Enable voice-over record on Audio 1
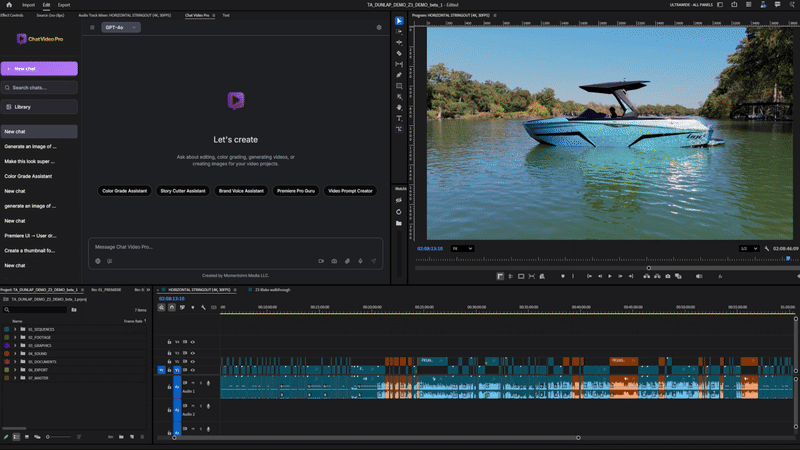 pyautogui.click(x=208, y=383)
